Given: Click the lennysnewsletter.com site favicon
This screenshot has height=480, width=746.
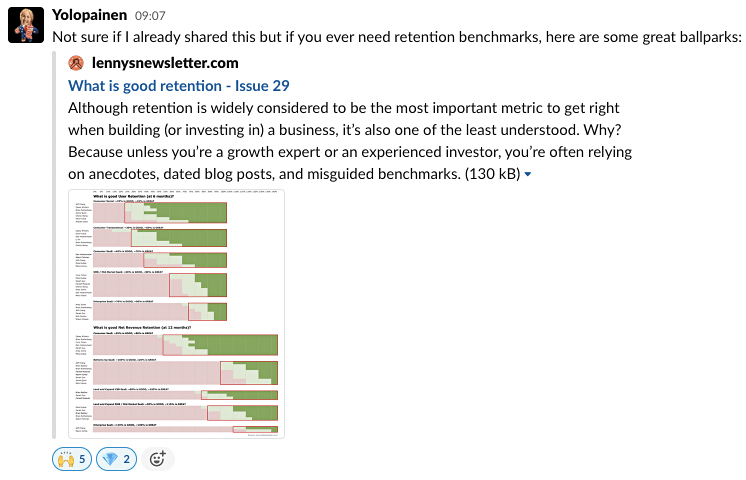Looking at the screenshot, I should (x=76, y=63).
